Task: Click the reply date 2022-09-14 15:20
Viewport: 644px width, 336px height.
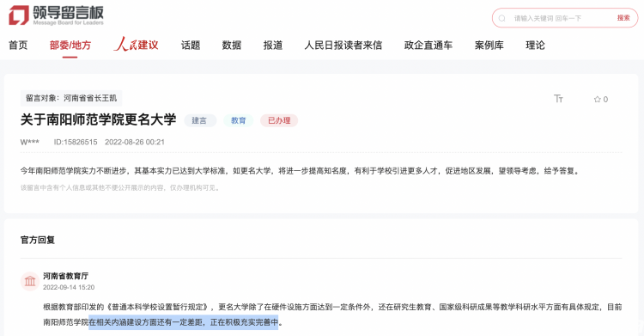Action: 69,288
